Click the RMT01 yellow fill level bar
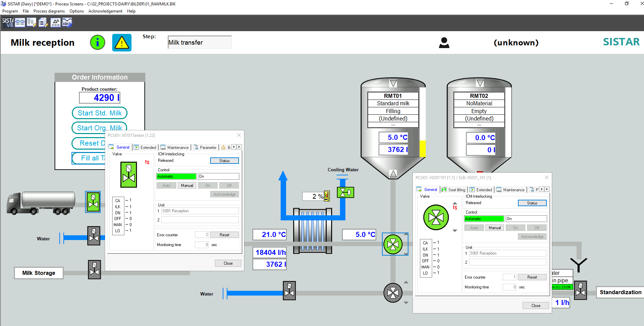Viewport: 644px width, 326px height. [x=422, y=148]
